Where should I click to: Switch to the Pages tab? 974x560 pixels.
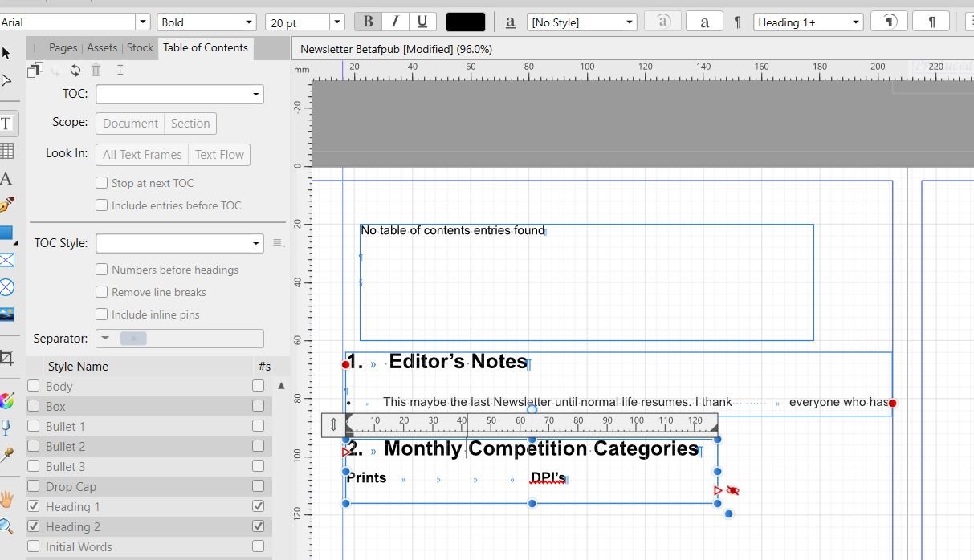63,47
